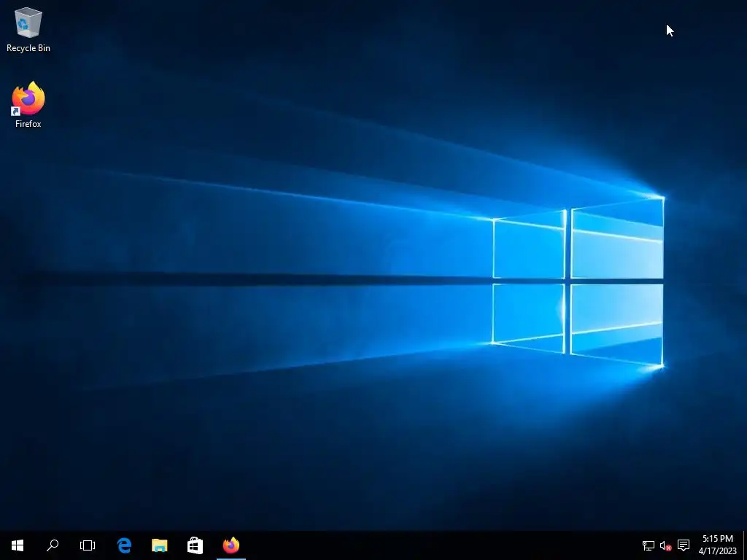Click the muted volume tray icon

665,545
